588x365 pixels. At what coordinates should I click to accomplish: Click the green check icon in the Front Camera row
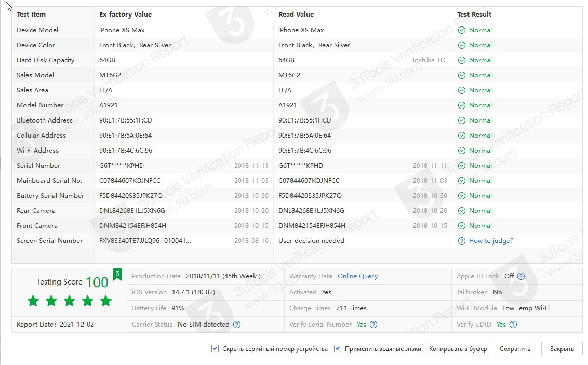pos(462,226)
